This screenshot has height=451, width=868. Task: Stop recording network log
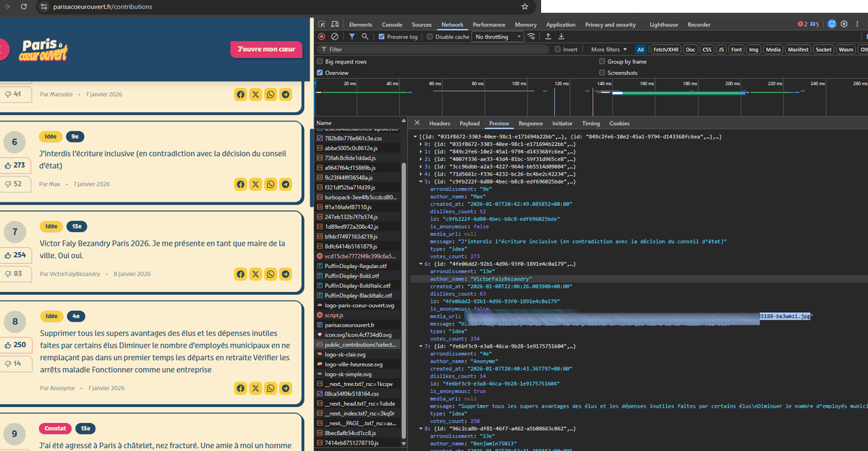click(x=322, y=37)
